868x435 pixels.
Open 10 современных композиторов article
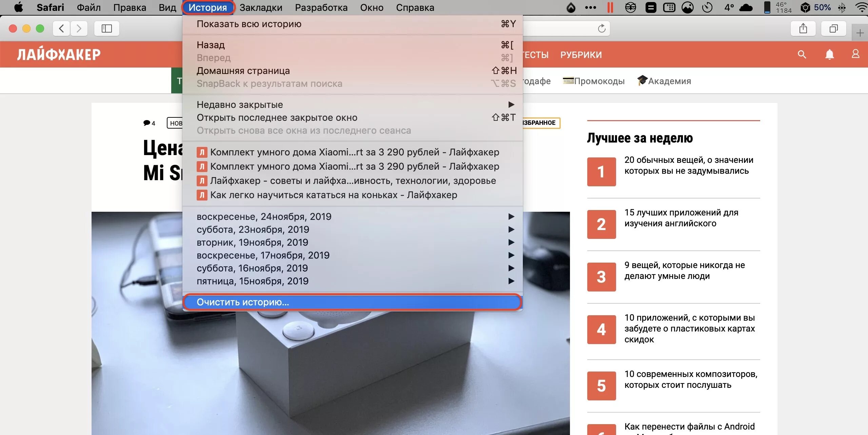coord(691,380)
